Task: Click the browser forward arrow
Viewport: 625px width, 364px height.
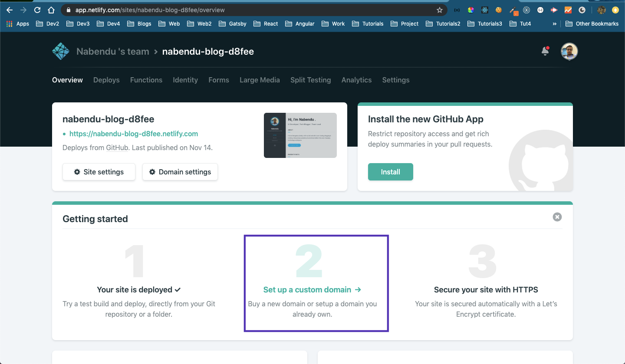Action: (23, 10)
